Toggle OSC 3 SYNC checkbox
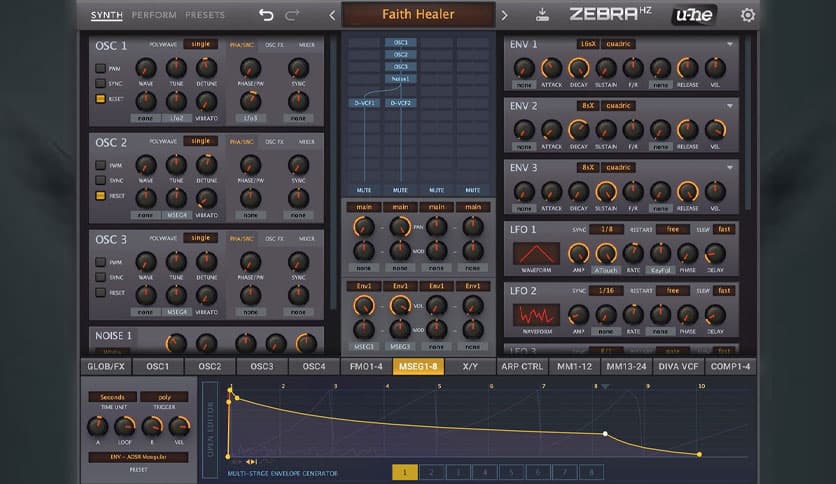 pyautogui.click(x=100, y=277)
